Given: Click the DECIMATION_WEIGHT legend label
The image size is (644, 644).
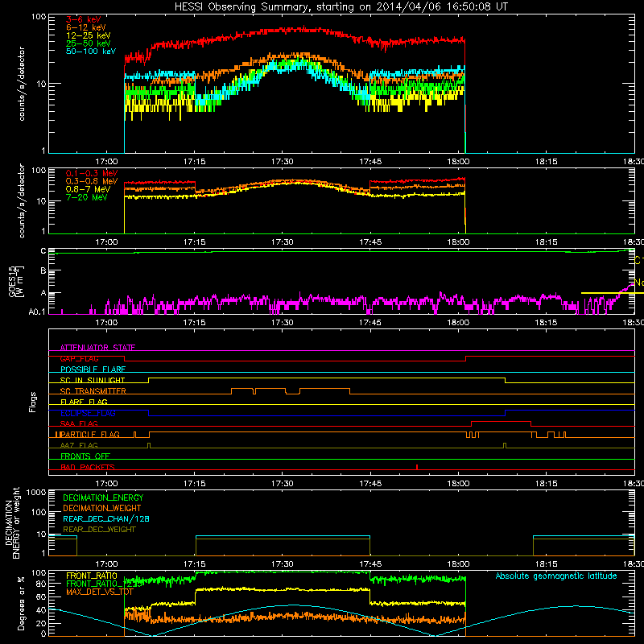Looking at the screenshot, I should pos(102,509).
